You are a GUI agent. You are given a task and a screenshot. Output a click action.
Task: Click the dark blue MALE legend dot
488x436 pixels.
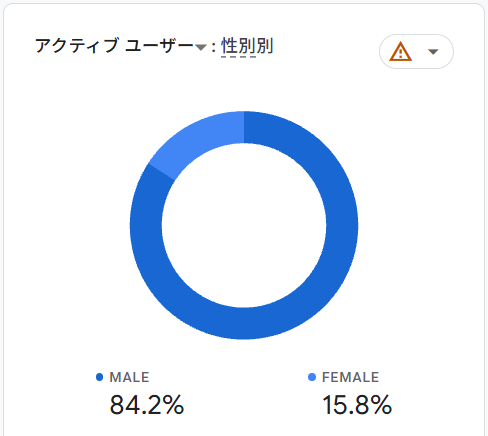click(x=99, y=377)
